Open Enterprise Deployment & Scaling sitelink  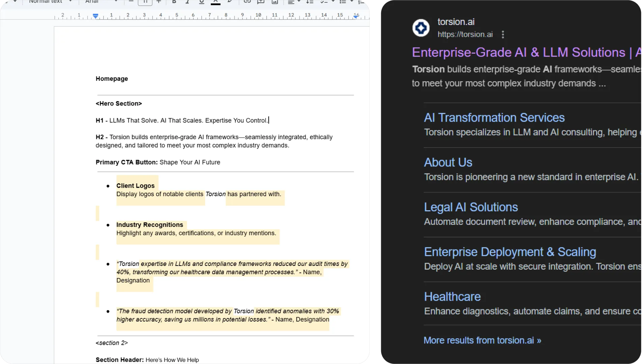510,252
